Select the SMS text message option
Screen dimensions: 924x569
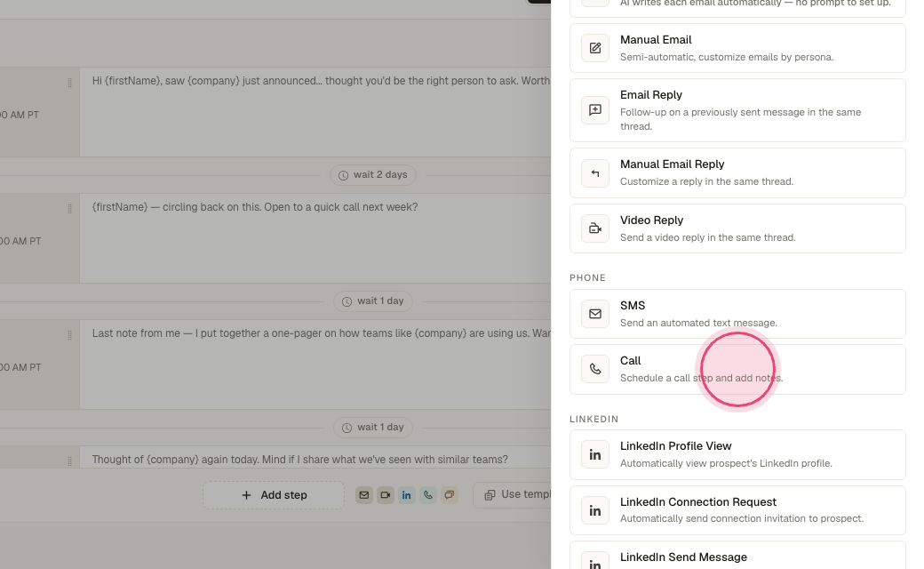737,314
